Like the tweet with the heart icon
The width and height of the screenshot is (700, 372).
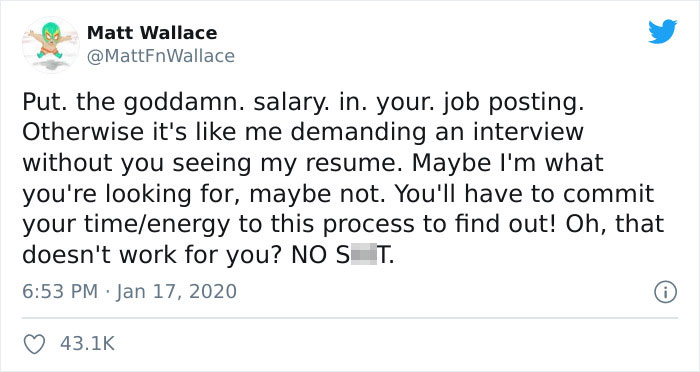[34, 344]
